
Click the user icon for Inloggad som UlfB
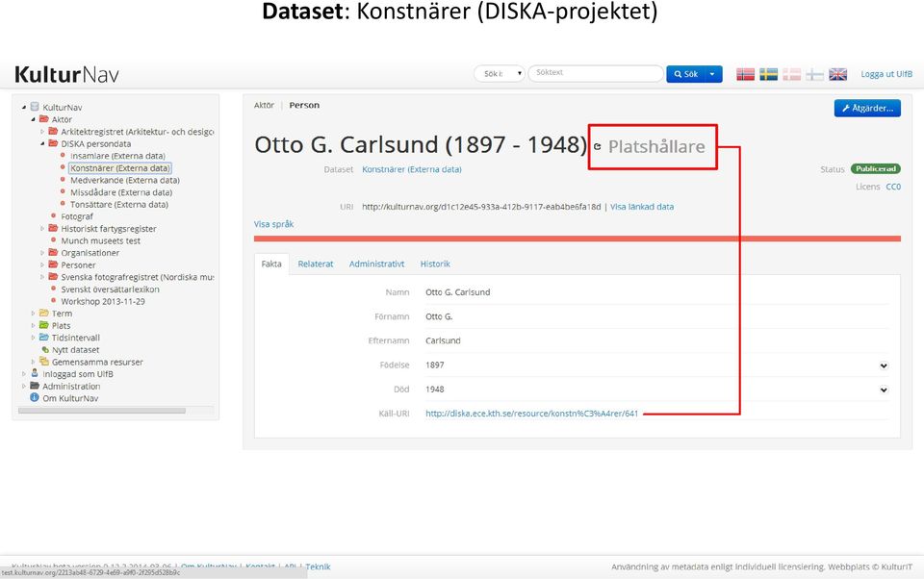(x=35, y=373)
